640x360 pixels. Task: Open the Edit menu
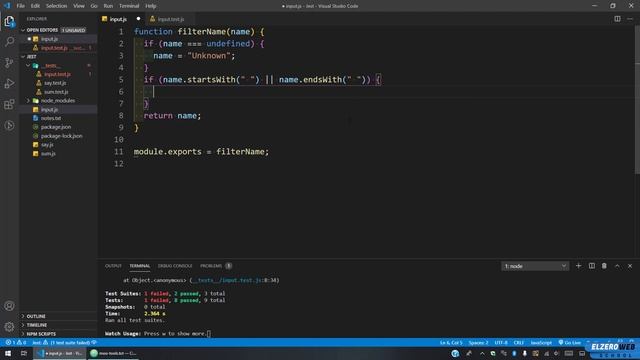pyautogui.click(x=35, y=6)
